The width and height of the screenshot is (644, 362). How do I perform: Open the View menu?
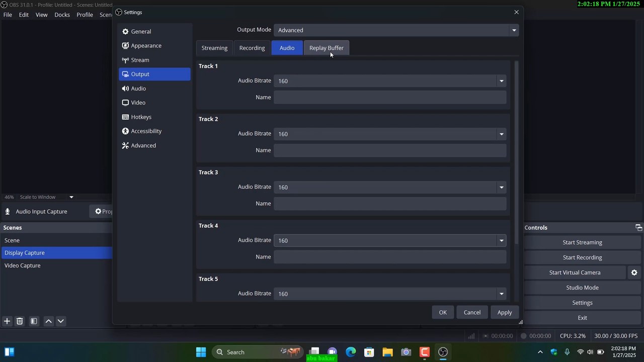[x=42, y=15]
